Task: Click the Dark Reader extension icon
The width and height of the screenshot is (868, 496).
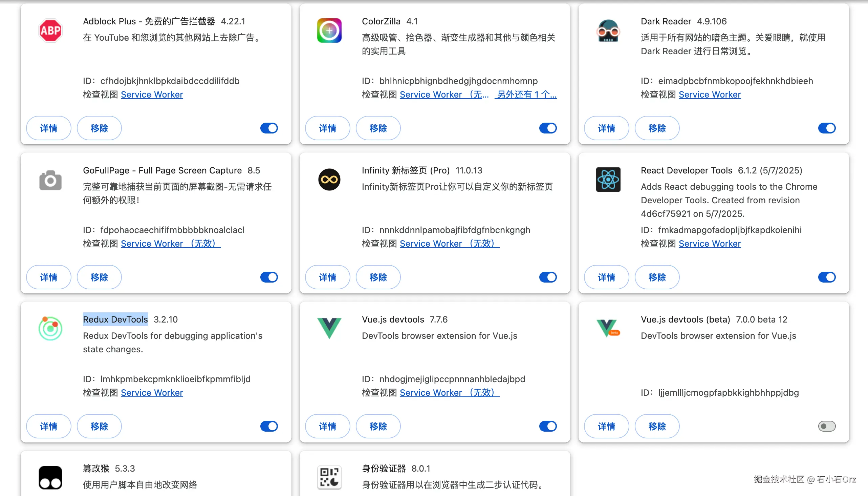Action: pos(608,30)
